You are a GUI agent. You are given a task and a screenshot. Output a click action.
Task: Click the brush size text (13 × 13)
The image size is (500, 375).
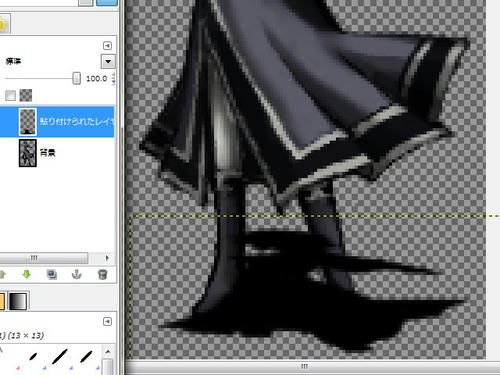click(x=25, y=336)
